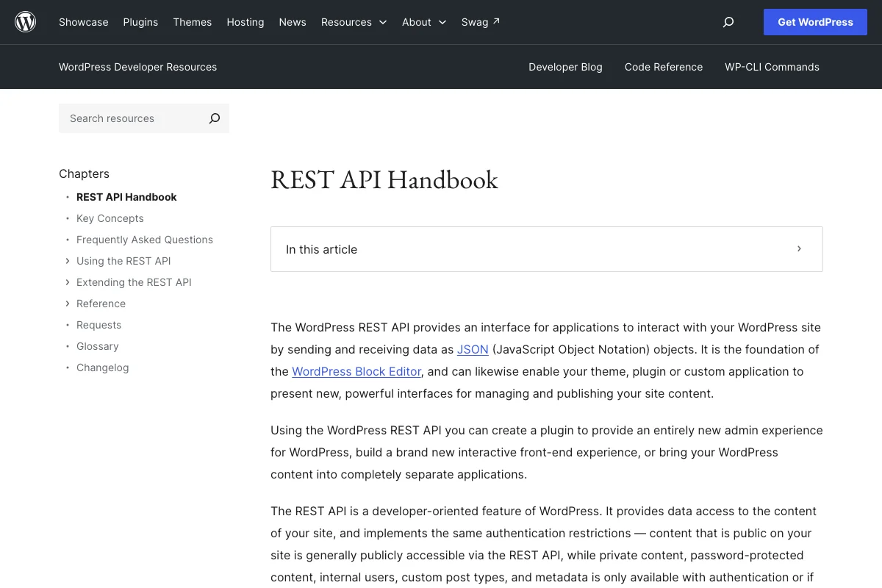Open the Plugins menu item
This screenshot has width=882, height=588.
[x=140, y=22]
